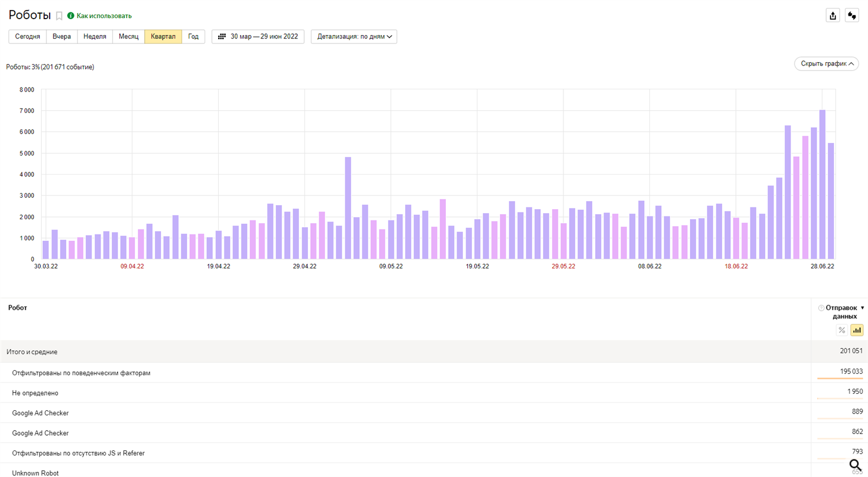Click the magnifier icon at bottom right

tap(855, 465)
